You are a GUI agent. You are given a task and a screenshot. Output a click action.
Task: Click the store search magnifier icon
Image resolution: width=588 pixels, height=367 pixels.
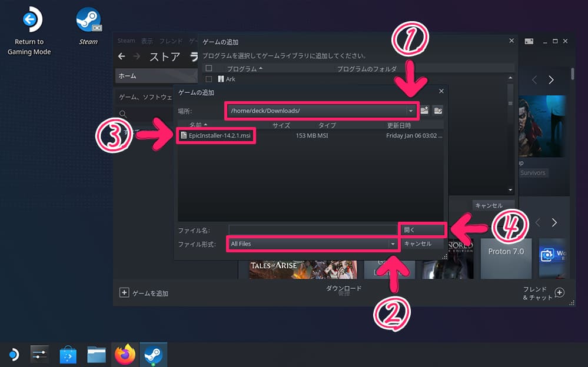(x=123, y=114)
